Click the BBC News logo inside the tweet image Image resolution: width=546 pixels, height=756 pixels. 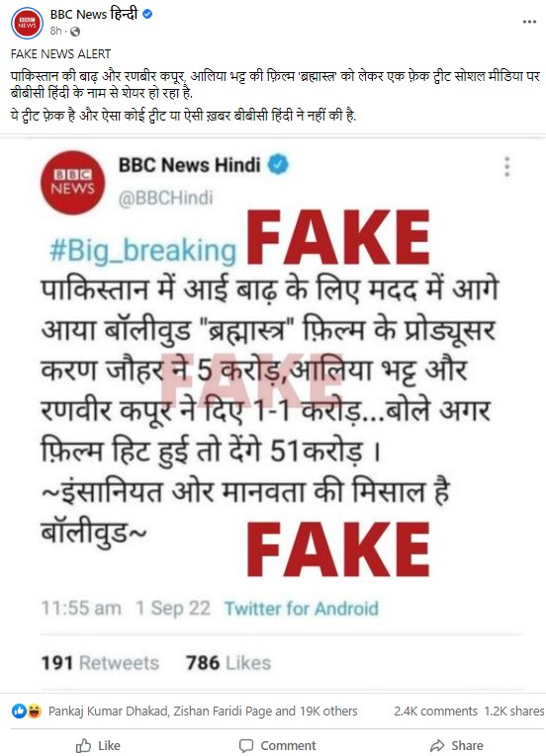72,182
